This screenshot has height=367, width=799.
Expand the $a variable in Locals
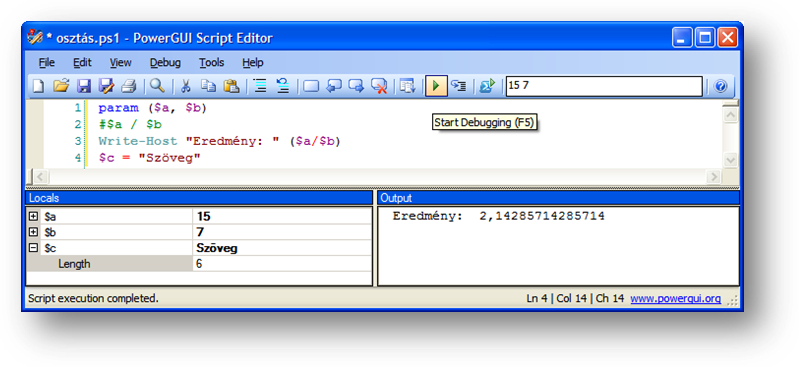[x=34, y=217]
